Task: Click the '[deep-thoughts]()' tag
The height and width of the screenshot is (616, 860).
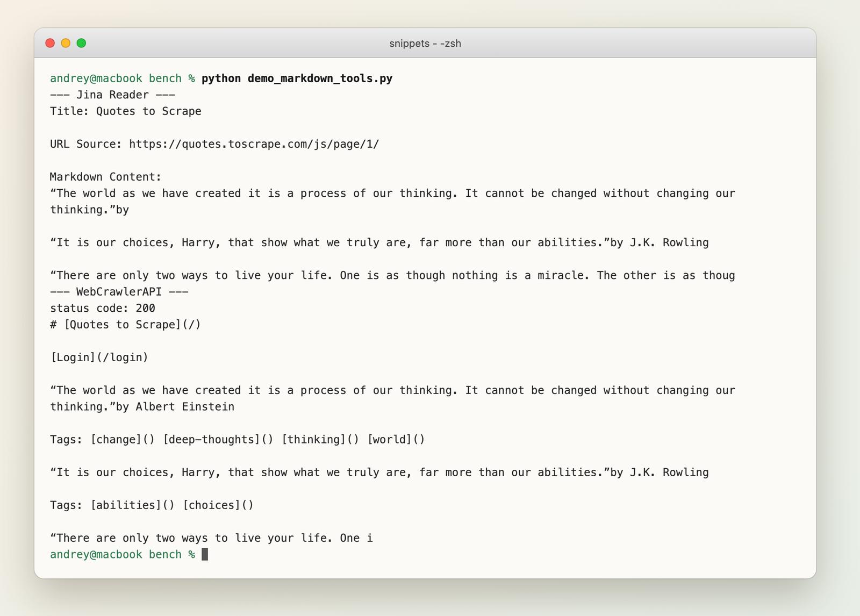Action: point(218,440)
